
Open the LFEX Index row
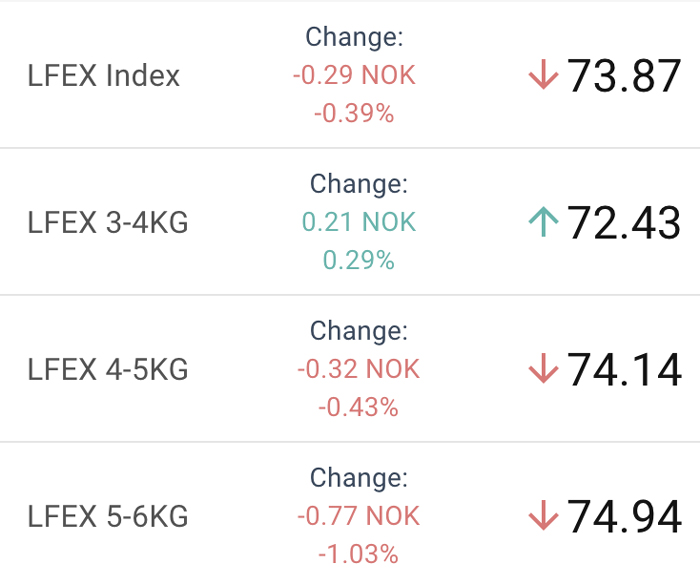coord(350,75)
